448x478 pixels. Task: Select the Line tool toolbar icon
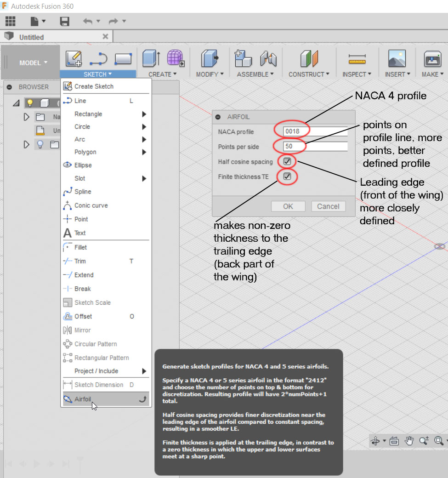point(98,59)
